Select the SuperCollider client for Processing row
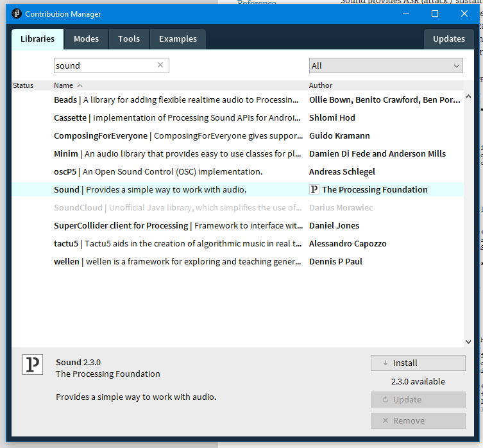 (237, 225)
